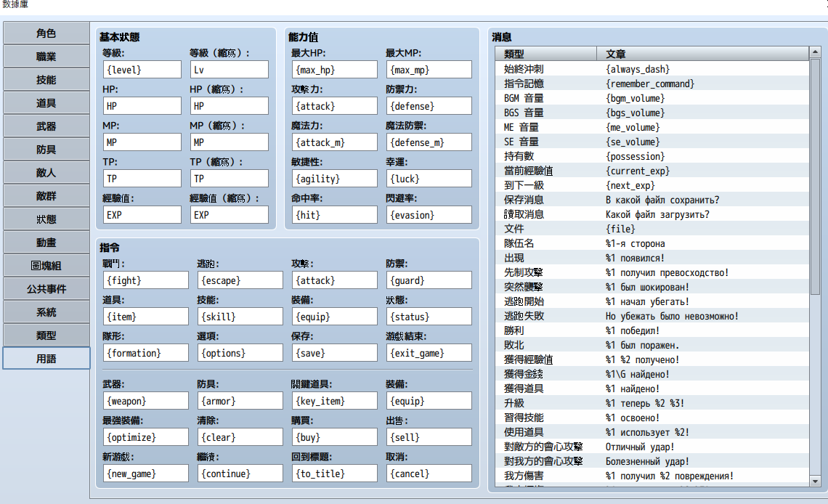This screenshot has width=828, height=504.
Task: Select the 技能 tab
Action: (x=46, y=80)
